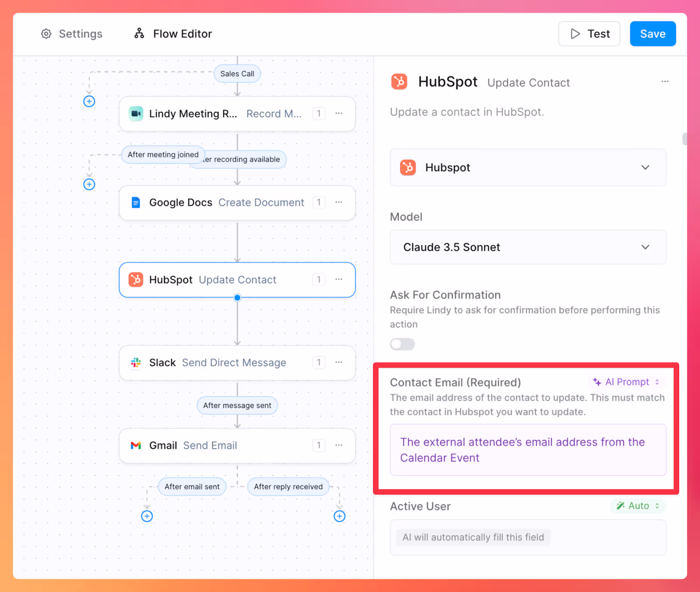
Task: Click the HubSpot logo in panel header
Action: coord(399,82)
